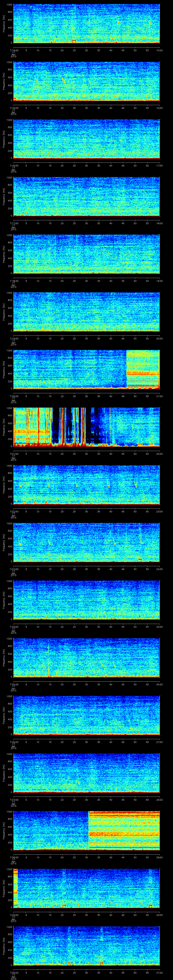
Task: Click the '7:27:00' start time label
Action: point(13,799)
